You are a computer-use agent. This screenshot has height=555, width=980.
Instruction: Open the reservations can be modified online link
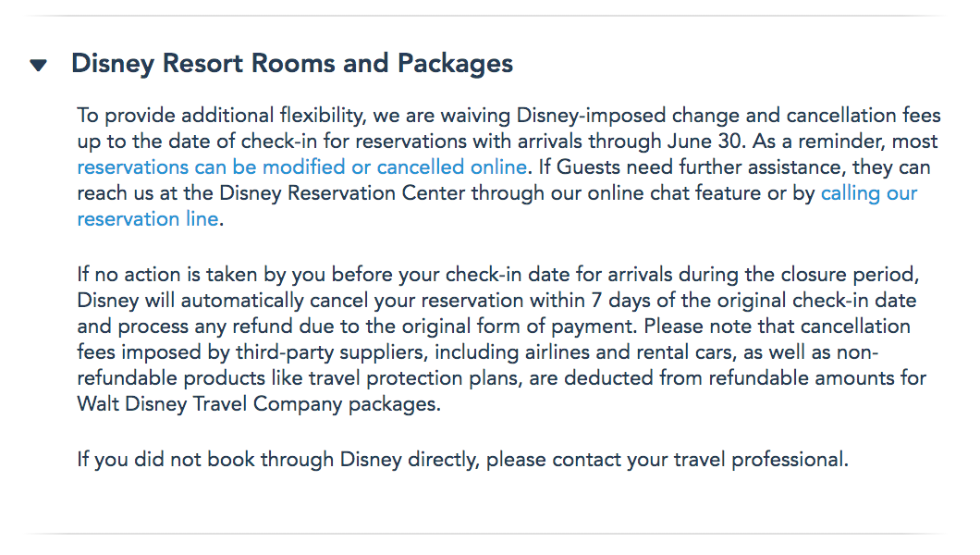tap(301, 167)
